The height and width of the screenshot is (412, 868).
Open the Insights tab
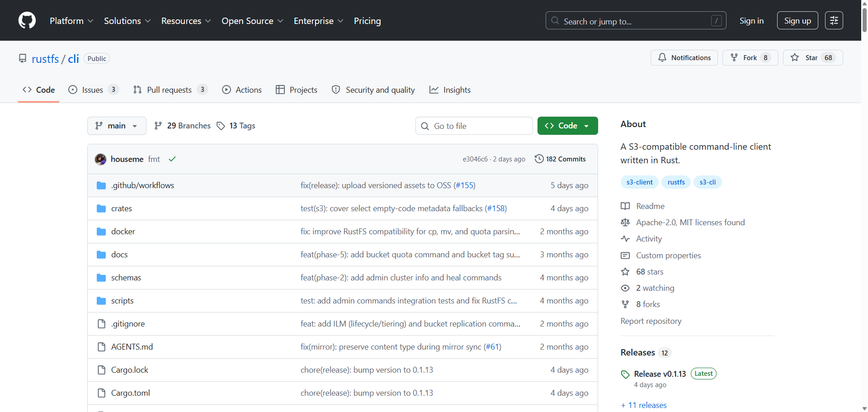coord(450,90)
